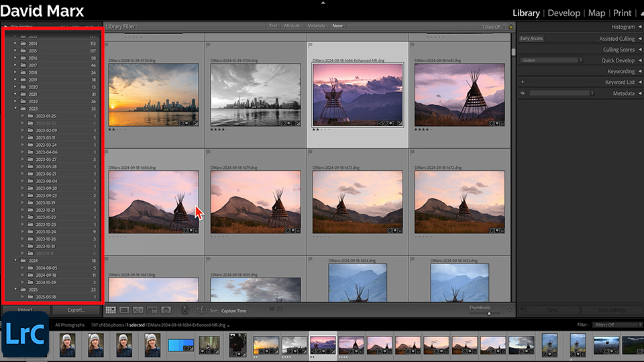The width and height of the screenshot is (644, 362).
Task: Select the Toronto sunset skyline thumbnail
Action: pos(154,95)
